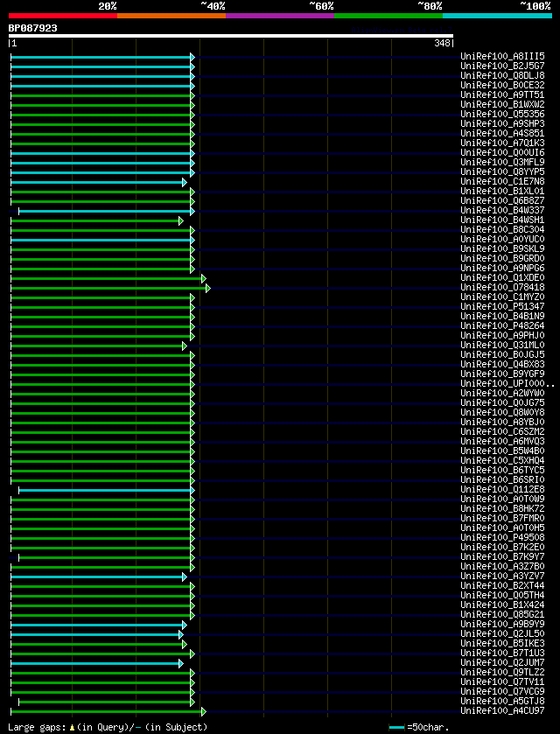
Task: Click the UniRef100_Q2JUM7 label
Action: 502,663
